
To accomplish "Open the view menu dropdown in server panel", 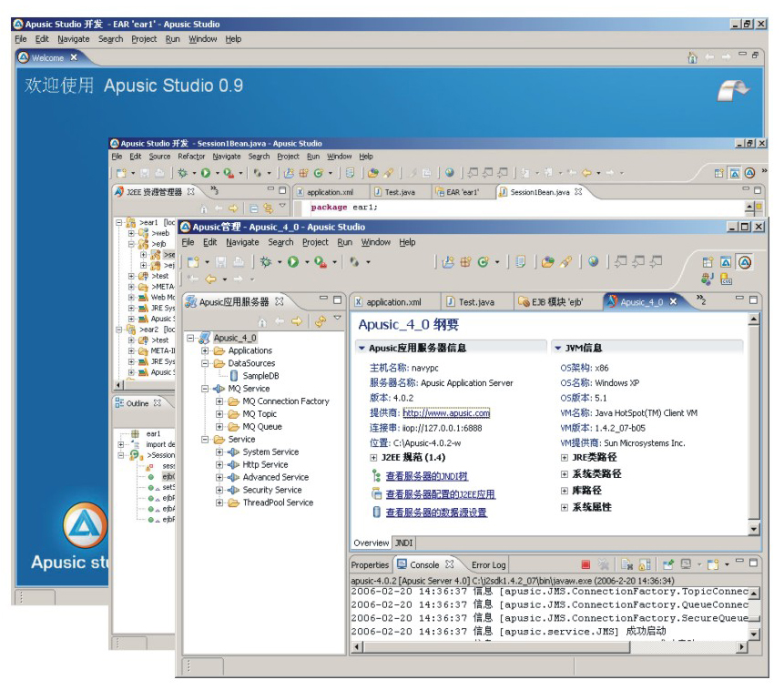I will coord(338,320).
